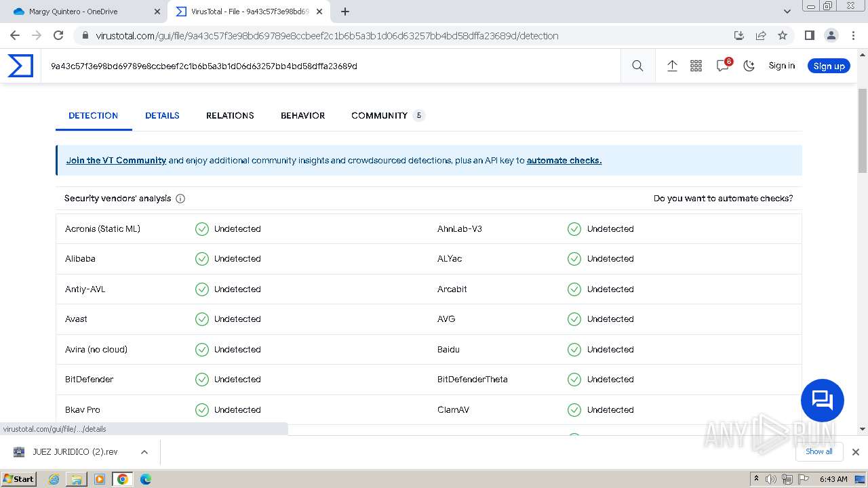Show hidden tray icons arrow

[x=756, y=479]
